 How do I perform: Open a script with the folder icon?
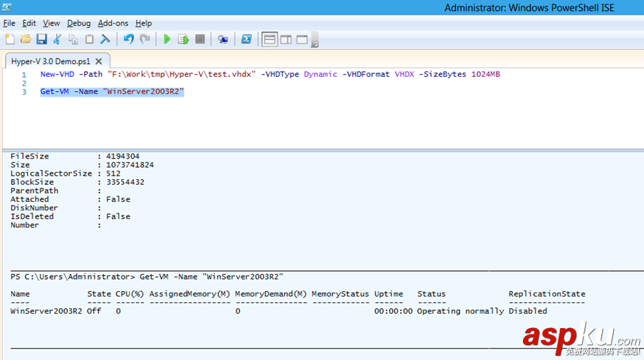pyautogui.click(x=26, y=39)
